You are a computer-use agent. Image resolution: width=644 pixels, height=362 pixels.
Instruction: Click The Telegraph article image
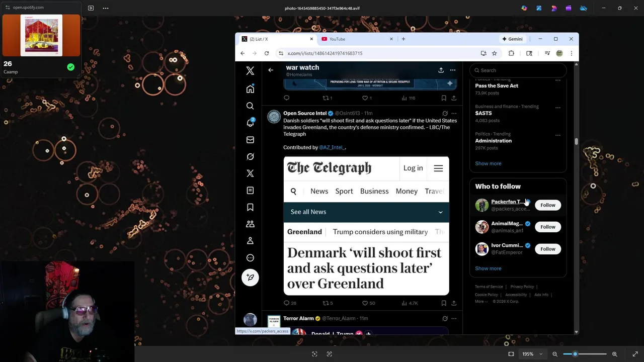[366, 226]
